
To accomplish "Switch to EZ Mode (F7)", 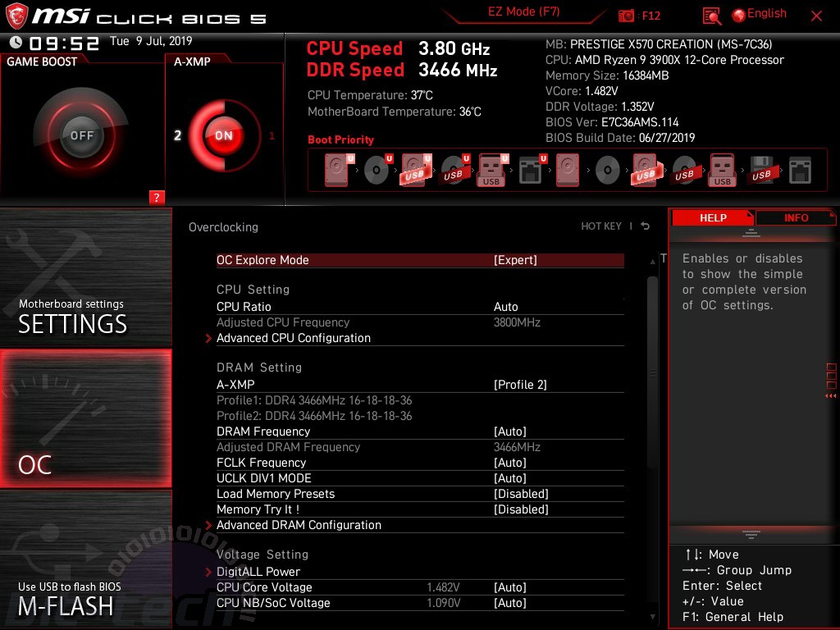I will pyautogui.click(x=523, y=11).
